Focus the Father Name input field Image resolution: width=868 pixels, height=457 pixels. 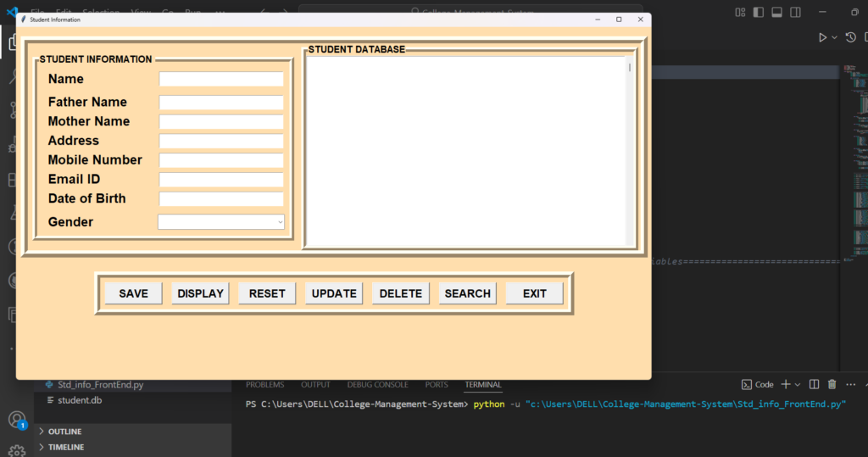point(221,103)
